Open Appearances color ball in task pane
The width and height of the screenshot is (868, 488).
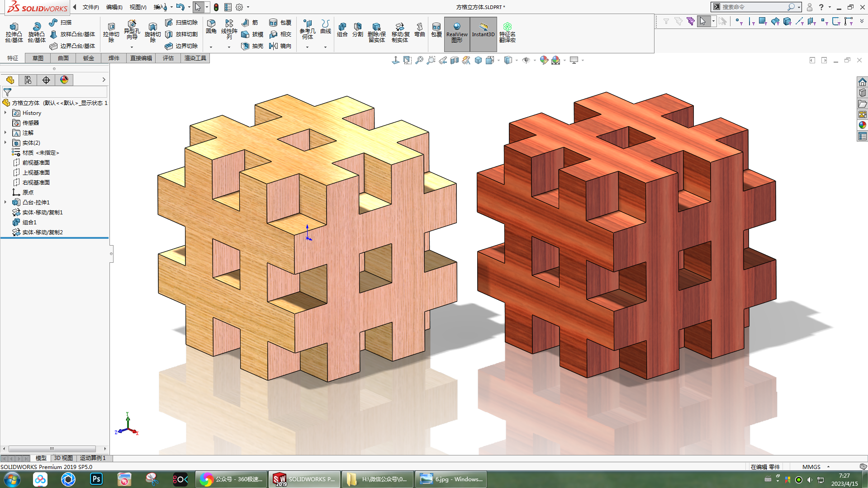point(862,125)
